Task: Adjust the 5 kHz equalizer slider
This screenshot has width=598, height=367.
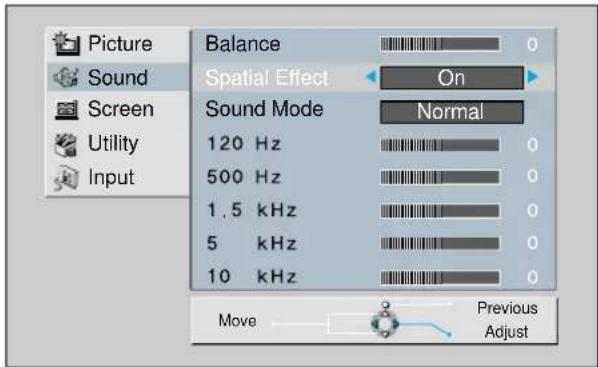Action: click(440, 243)
